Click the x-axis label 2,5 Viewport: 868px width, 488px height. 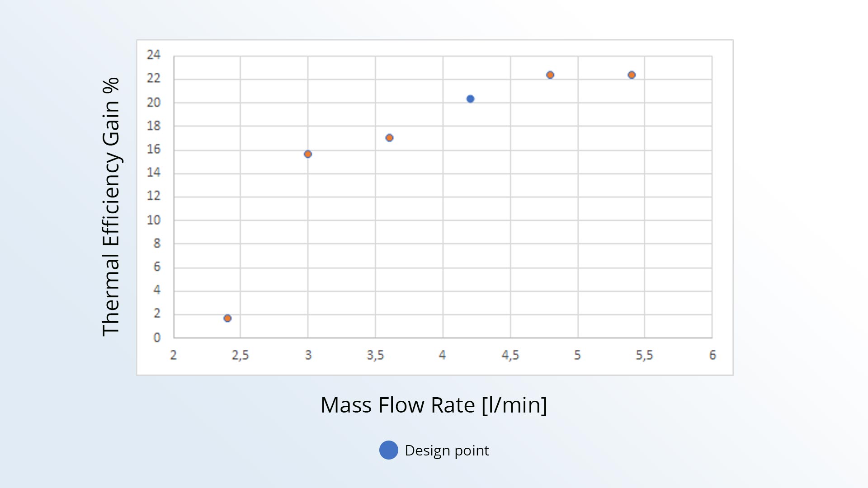pyautogui.click(x=241, y=355)
